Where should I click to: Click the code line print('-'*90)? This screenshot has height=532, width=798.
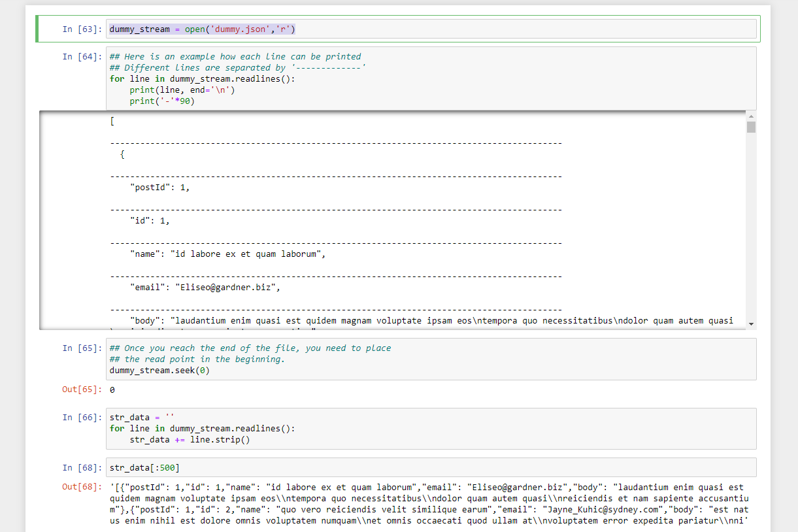point(162,101)
